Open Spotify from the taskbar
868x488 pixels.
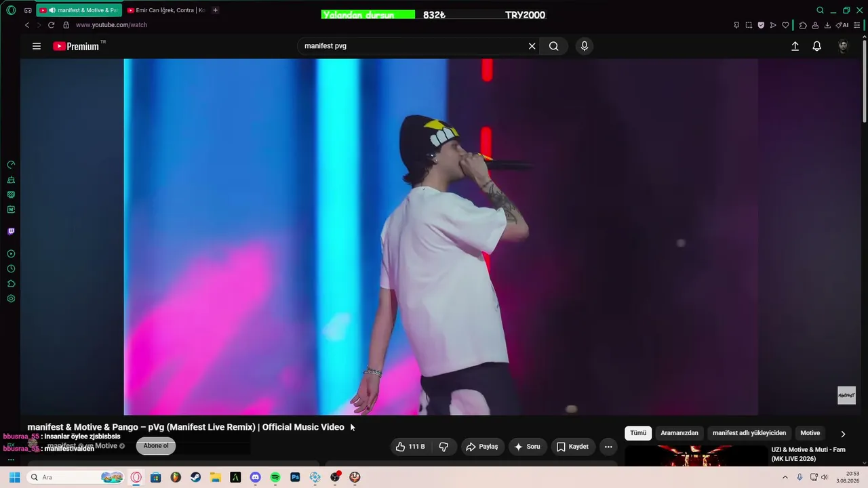275,477
